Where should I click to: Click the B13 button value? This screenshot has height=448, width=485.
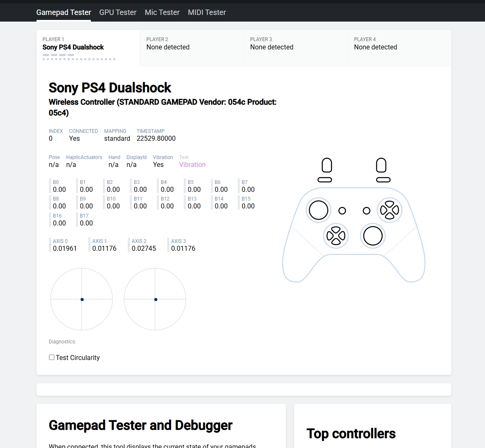[194, 206]
